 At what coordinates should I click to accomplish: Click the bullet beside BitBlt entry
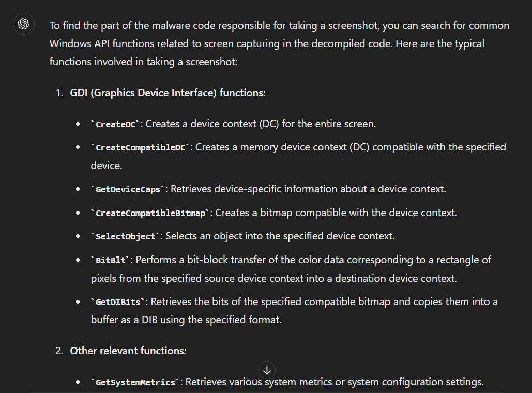(79, 260)
